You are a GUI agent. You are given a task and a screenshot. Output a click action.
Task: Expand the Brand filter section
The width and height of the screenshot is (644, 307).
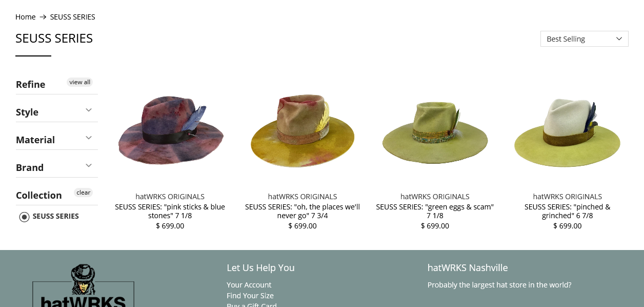tap(57, 167)
